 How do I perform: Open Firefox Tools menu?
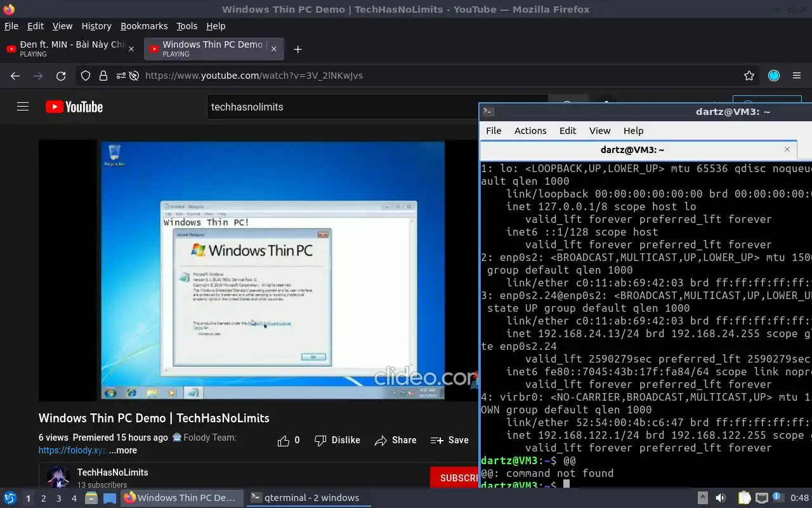(187, 26)
